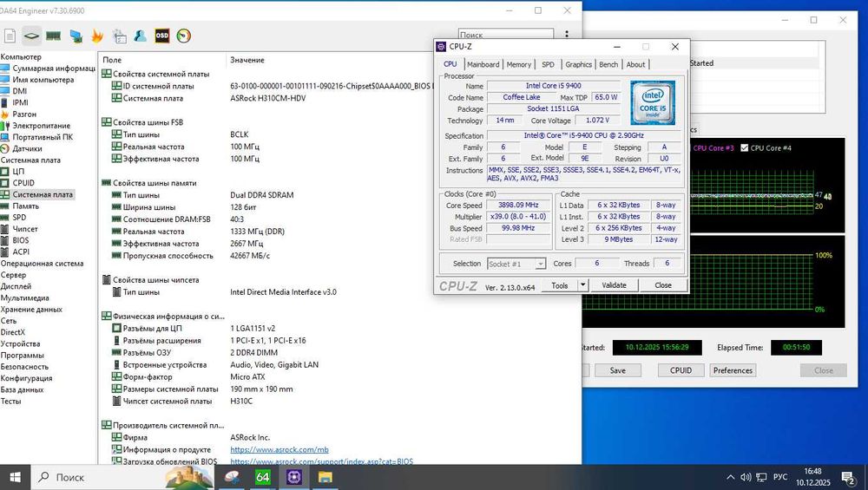Click the RAM module icon in AIDA64 toolbar
868x490 pixels.
tap(53, 36)
